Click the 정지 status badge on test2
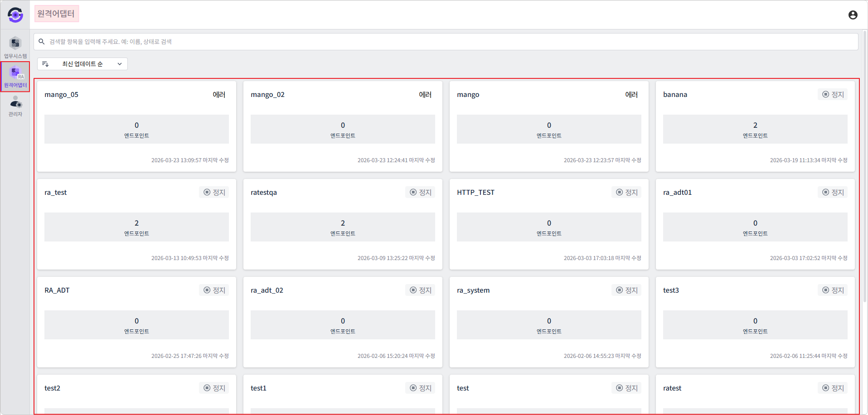Image resolution: width=868 pixels, height=415 pixels. coord(214,388)
